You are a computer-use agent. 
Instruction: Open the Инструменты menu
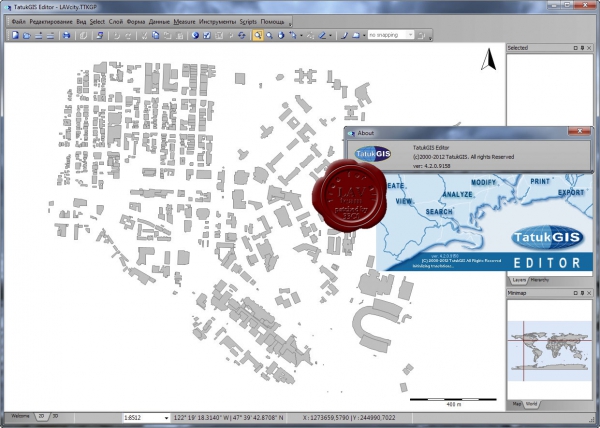tap(217, 22)
